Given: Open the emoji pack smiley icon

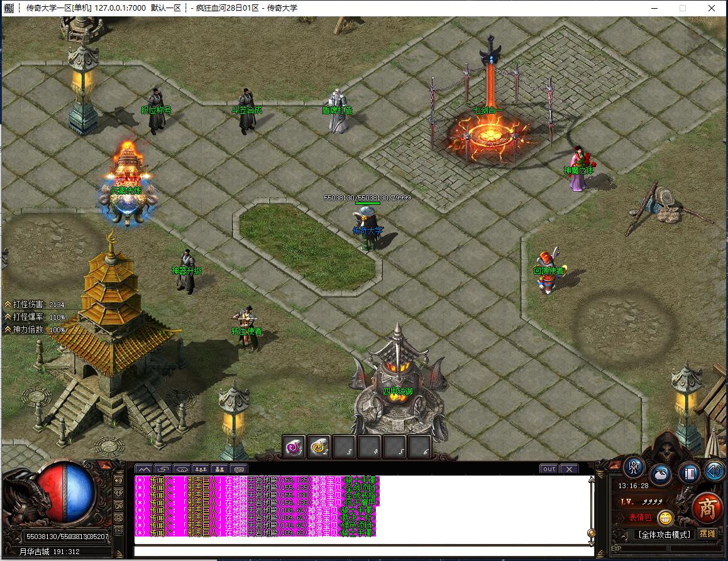Looking at the screenshot, I should [665, 518].
